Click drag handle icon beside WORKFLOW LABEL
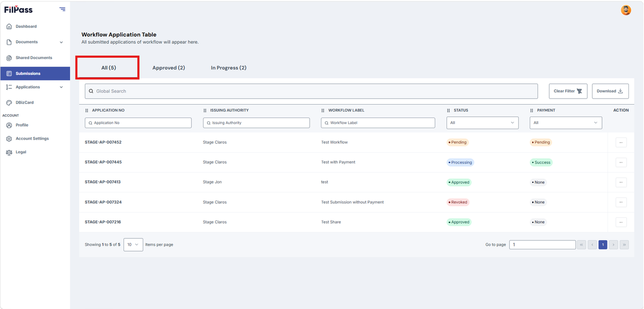Screen dimensions: 644x309 323,111
